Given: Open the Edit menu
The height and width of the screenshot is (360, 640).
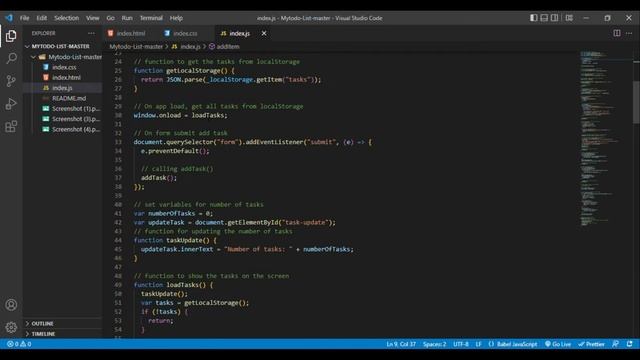Looking at the screenshot, I should [x=42, y=18].
